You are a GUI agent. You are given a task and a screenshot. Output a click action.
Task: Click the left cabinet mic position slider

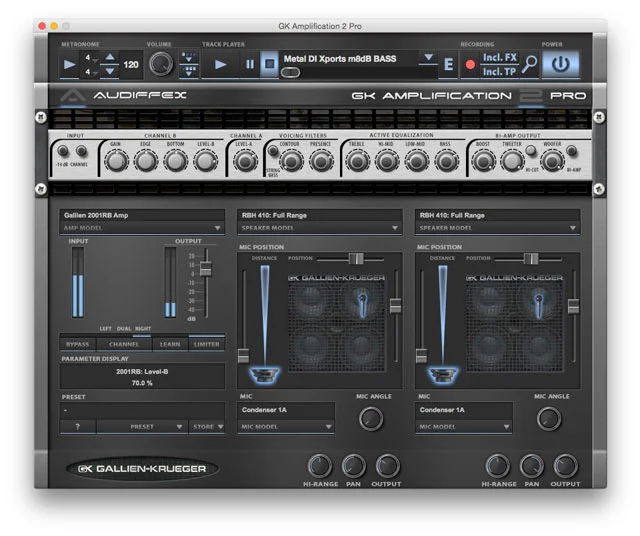coord(356,258)
